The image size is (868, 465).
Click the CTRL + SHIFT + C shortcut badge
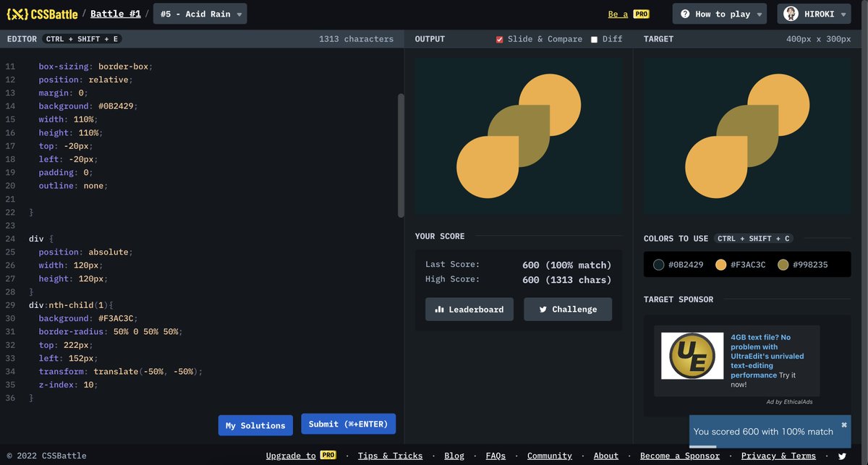(752, 239)
